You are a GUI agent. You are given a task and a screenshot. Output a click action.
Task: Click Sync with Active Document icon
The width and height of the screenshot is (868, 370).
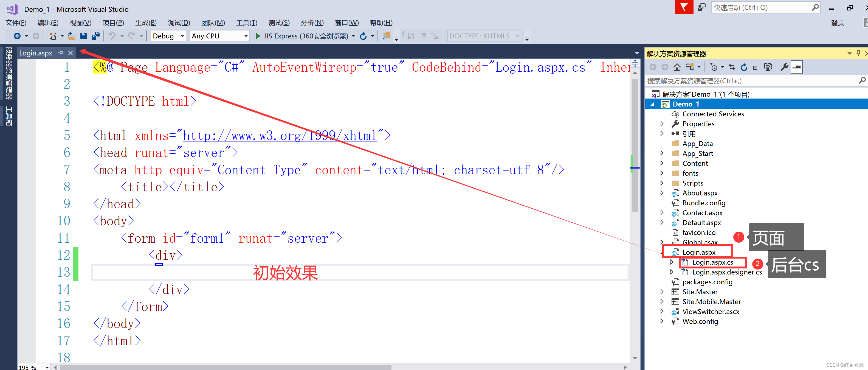tap(732, 67)
